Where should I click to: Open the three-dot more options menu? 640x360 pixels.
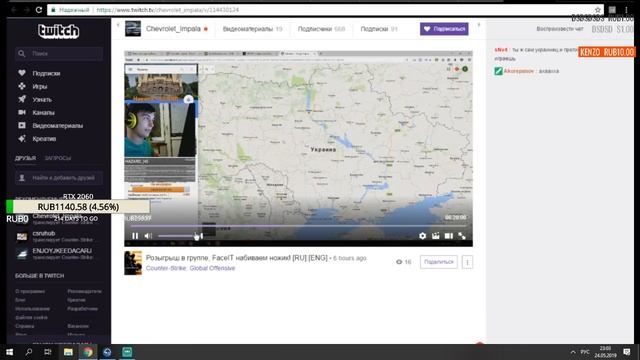tap(467, 262)
